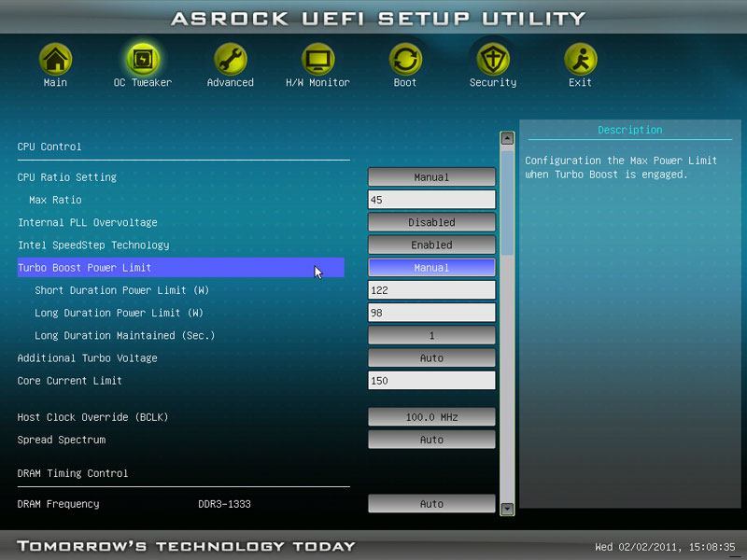Screen dimensions: 747x560
Task: Open Turbo Boost Power Limit Manual selector
Action: tap(431, 268)
